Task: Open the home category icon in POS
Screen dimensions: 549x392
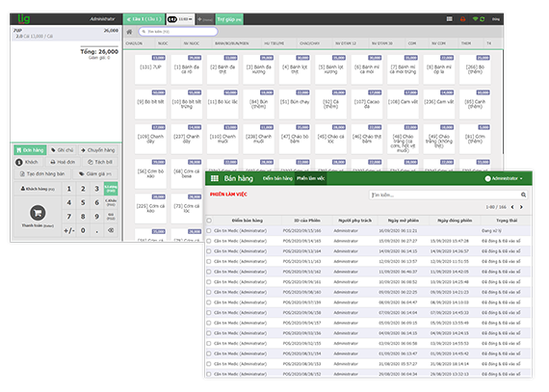Action: 129,32
